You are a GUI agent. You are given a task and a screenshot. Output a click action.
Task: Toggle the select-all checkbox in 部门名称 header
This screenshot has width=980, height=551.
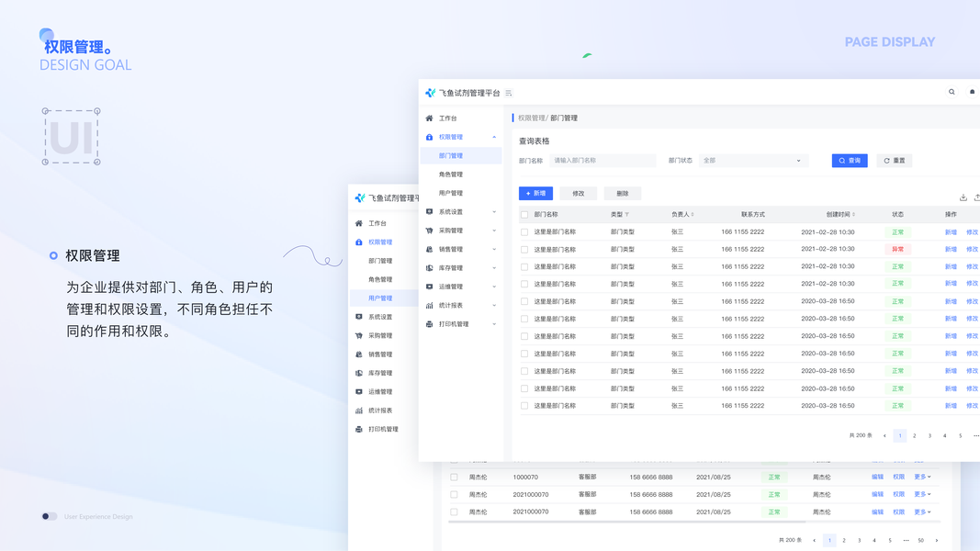(524, 214)
